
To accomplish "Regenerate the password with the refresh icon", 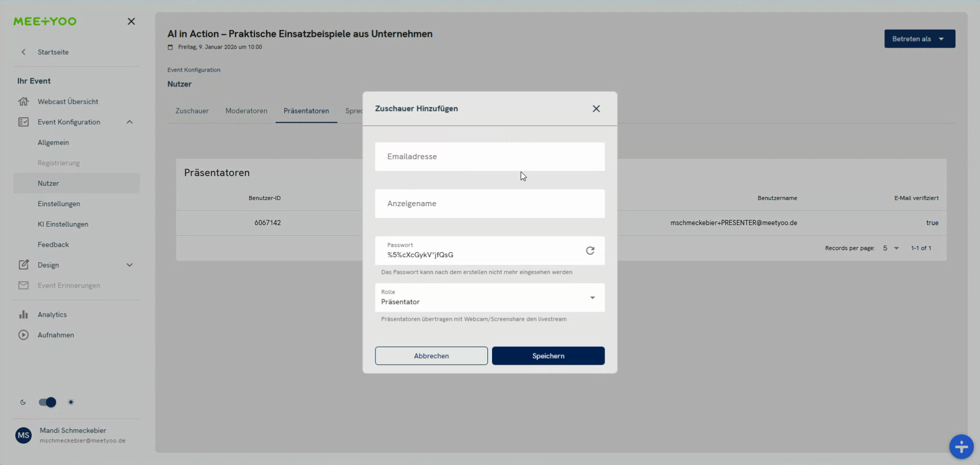I will coord(591,250).
